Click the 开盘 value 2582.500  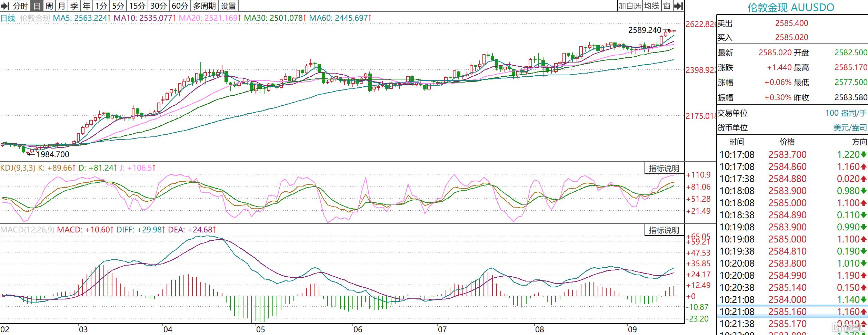tap(851, 52)
